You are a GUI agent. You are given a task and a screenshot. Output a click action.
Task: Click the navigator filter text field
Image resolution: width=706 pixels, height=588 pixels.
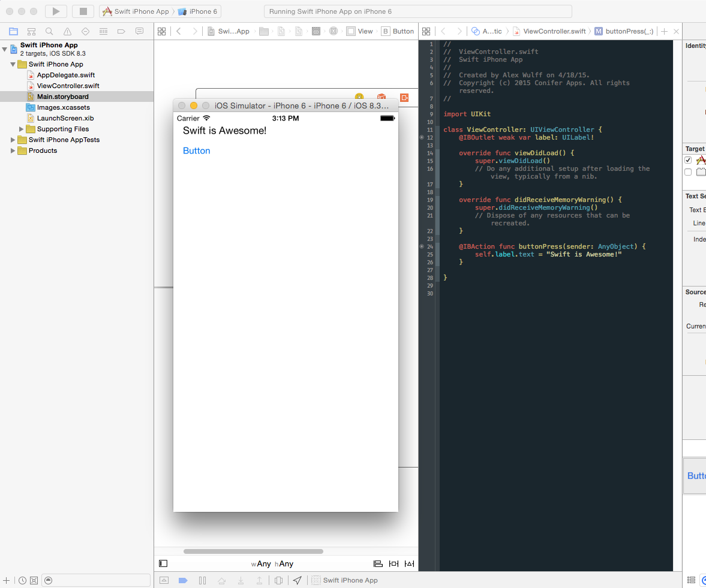pos(96,580)
